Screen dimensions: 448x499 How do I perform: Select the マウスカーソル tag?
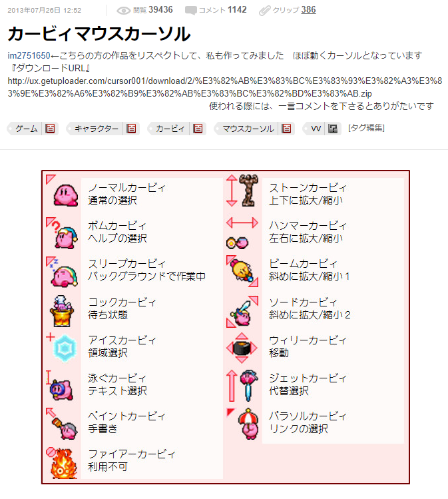[248, 129]
